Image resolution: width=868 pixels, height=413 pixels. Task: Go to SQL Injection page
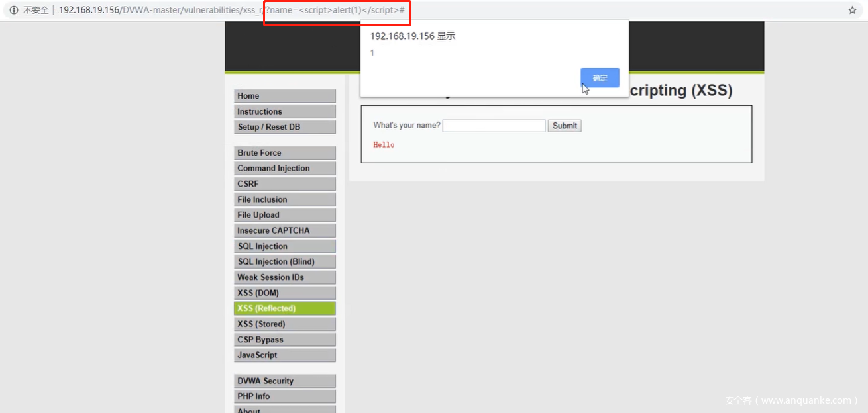point(285,246)
